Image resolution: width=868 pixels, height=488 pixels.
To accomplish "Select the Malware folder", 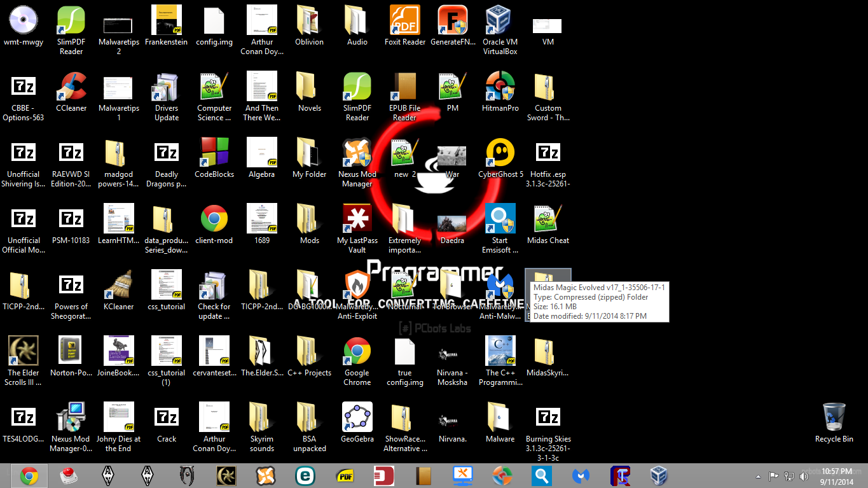I will point(500,422).
